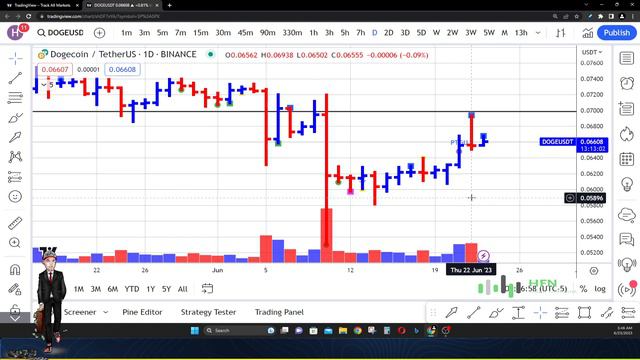Click the sell price 0.06607 button

(55, 69)
